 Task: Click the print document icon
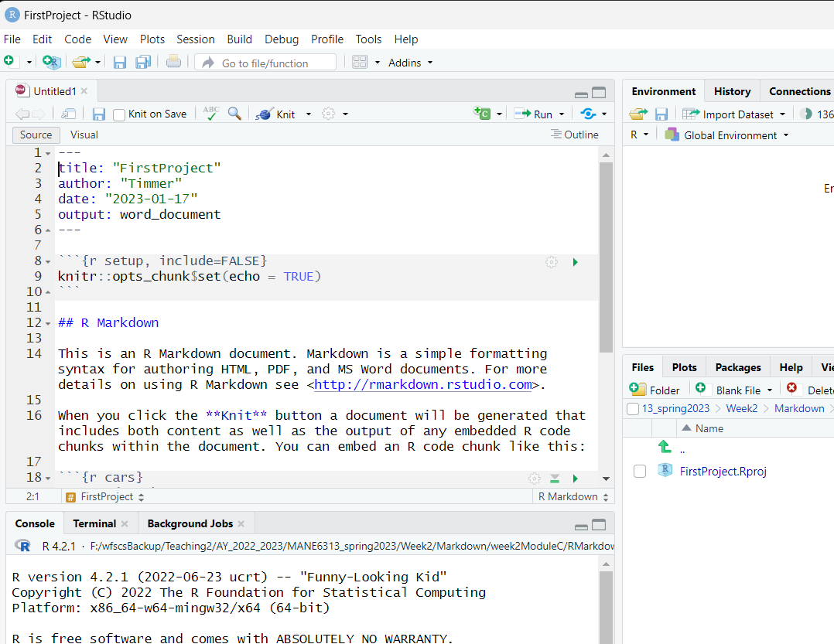173,63
